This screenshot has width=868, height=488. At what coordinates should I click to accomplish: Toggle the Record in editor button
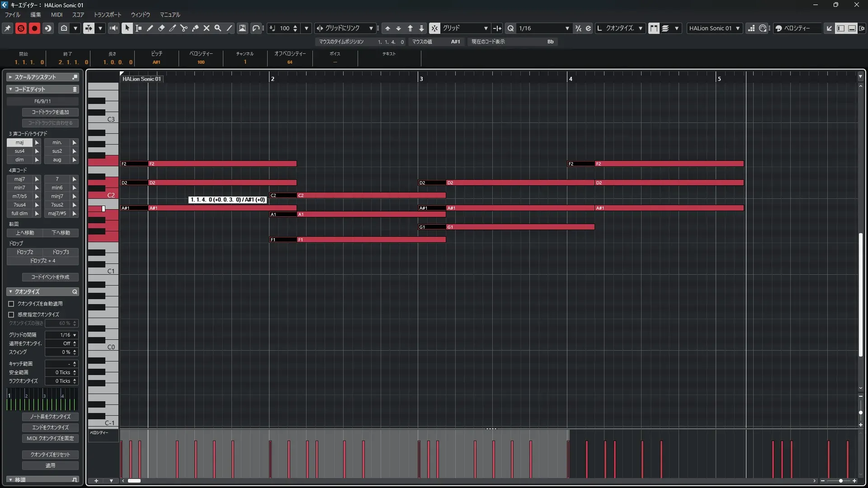tap(34, 28)
